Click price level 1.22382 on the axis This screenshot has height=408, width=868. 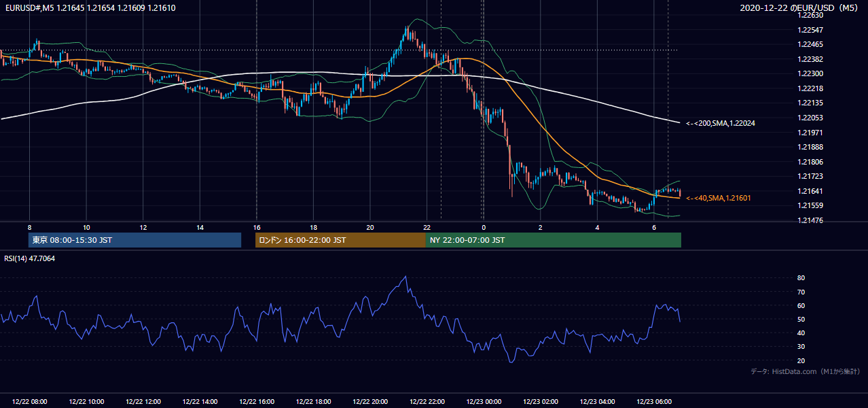[x=812, y=59]
